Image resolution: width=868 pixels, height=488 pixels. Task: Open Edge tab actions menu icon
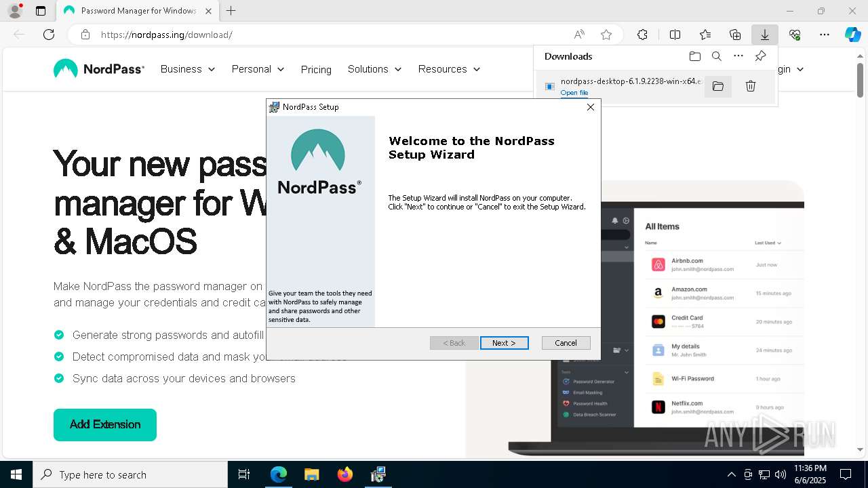pyautogui.click(x=41, y=11)
